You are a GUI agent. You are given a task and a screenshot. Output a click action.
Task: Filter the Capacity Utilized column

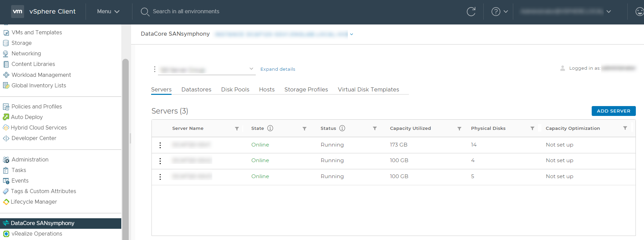[459, 128]
